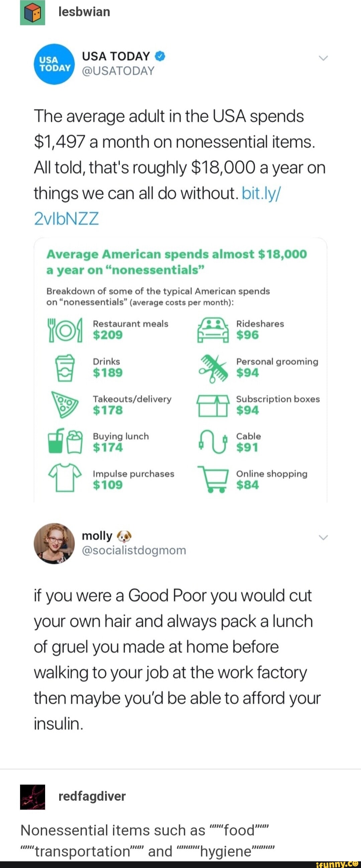The image size is (361, 868).
Task: Click the personal grooming comb icon
Action: [213, 368]
